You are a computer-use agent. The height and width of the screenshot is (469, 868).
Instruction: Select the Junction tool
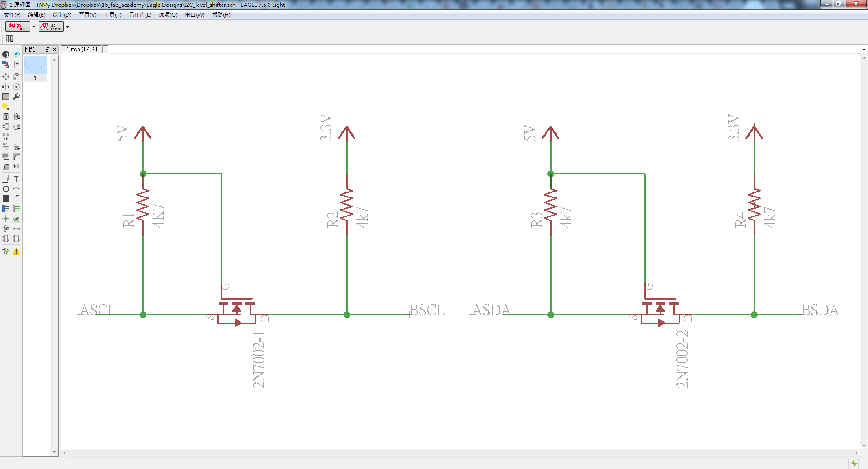pos(6,219)
